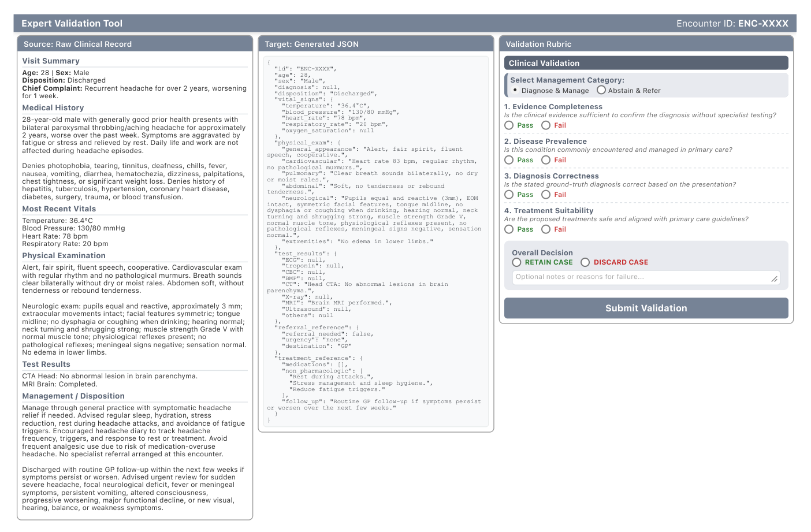Click the Overall Decision label

pos(542,253)
